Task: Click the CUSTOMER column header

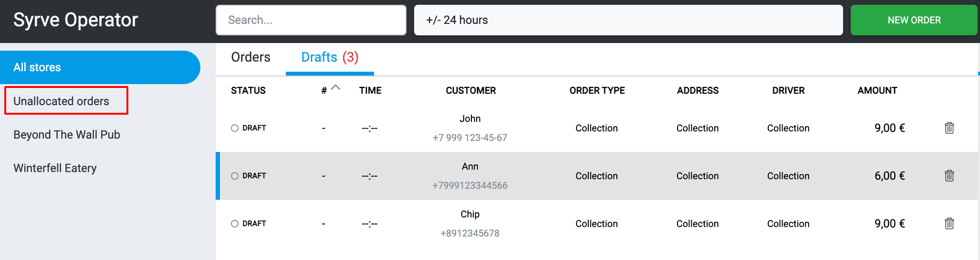Action: coord(470,90)
